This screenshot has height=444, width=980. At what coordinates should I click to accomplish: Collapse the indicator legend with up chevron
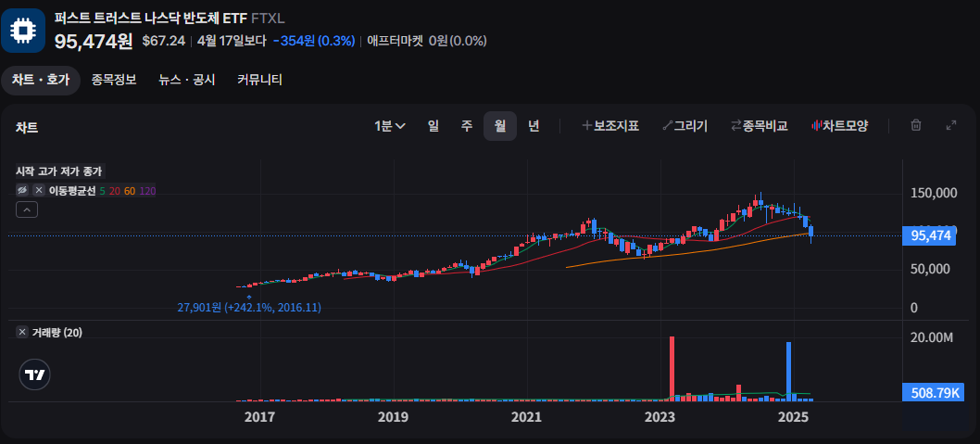coord(26,210)
